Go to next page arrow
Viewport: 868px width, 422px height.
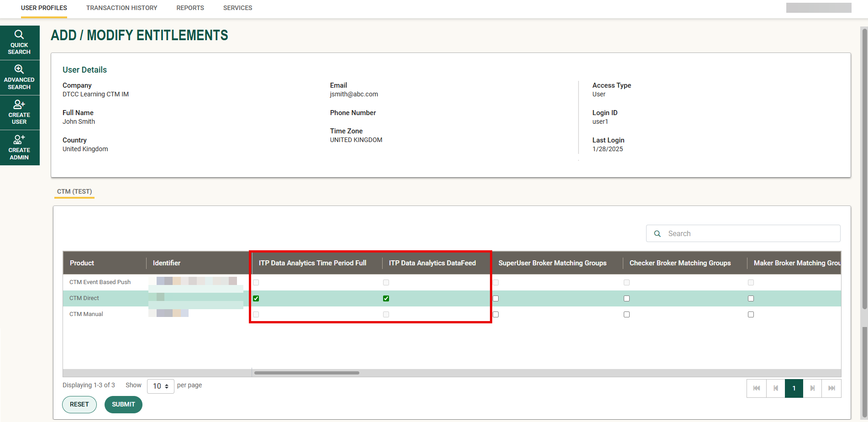[812, 388]
